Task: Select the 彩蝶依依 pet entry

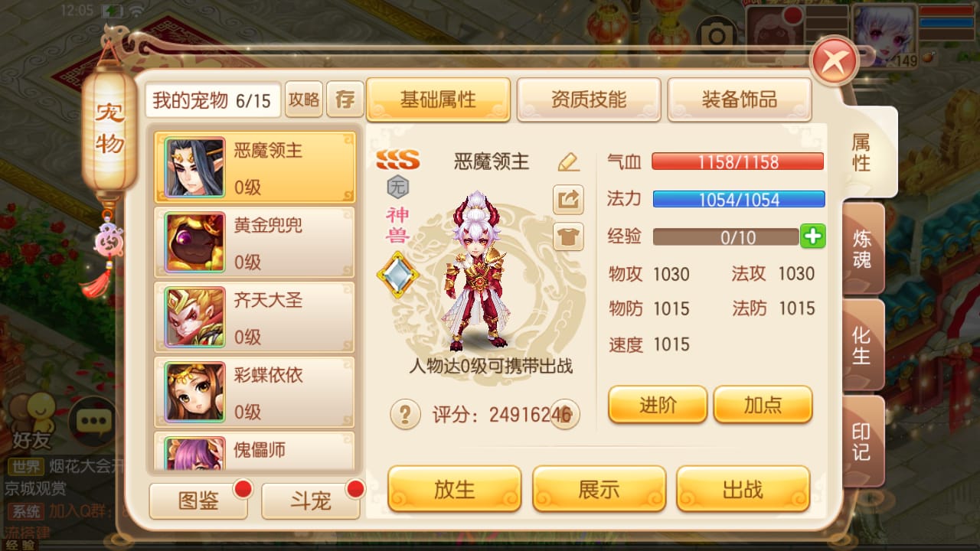Action: point(254,392)
